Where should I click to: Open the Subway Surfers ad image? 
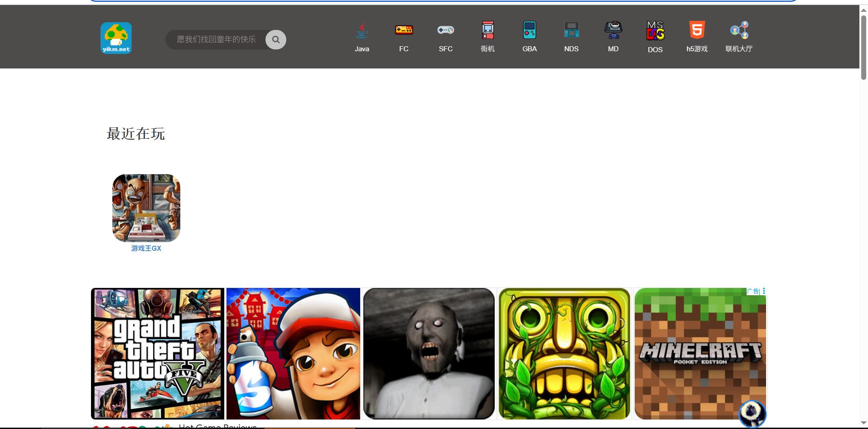click(293, 354)
